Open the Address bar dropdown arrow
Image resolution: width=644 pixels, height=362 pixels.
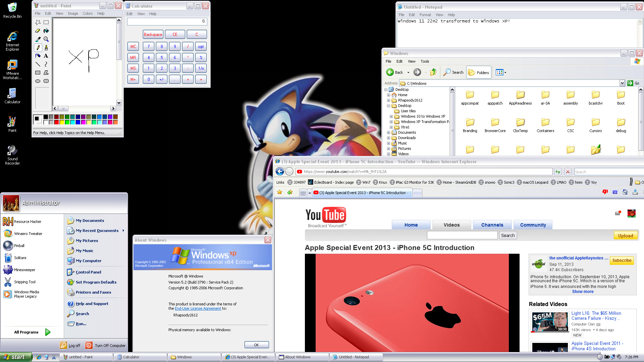(x=622, y=83)
